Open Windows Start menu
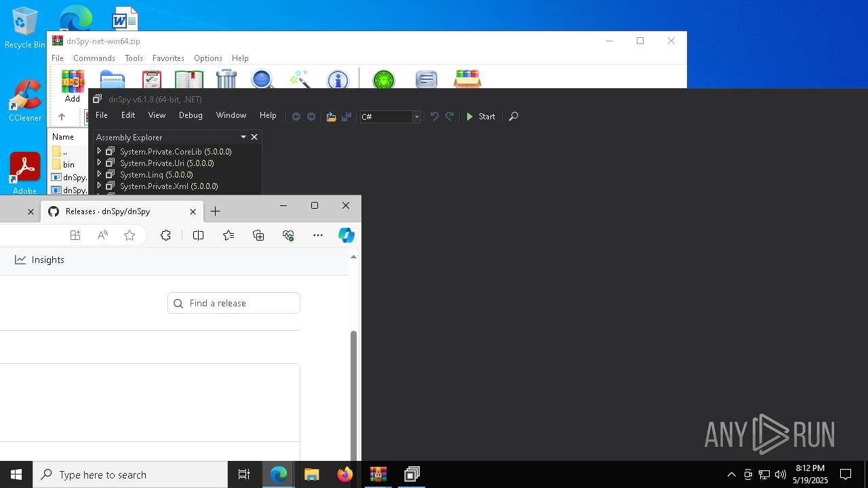 tap(16, 474)
